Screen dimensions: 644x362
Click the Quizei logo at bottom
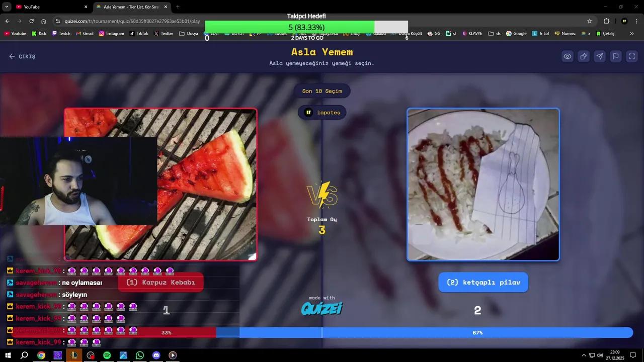[x=322, y=308]
